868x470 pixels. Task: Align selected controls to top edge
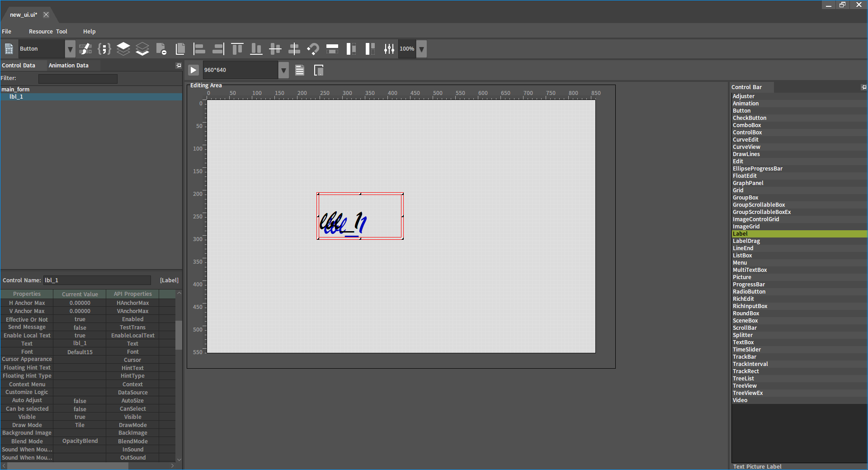[x=237, y=49]
